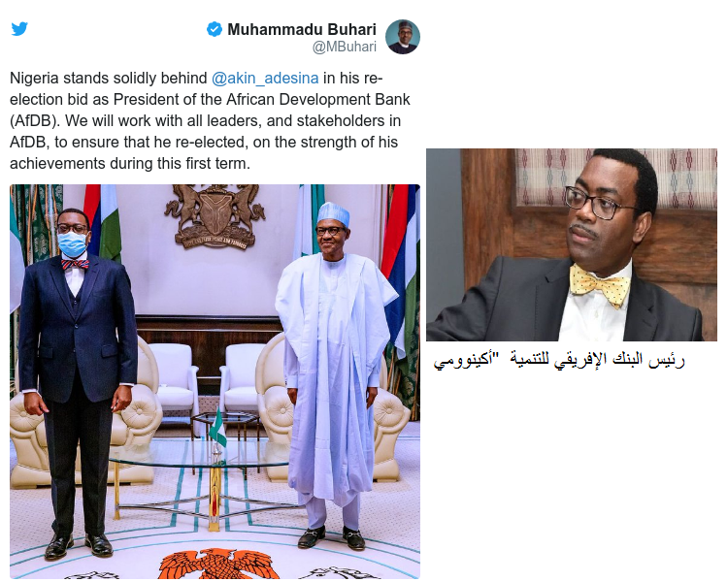Screen dimensions: 728x582
Task: Click the Arabic caption under portrait
Action: 559,360
